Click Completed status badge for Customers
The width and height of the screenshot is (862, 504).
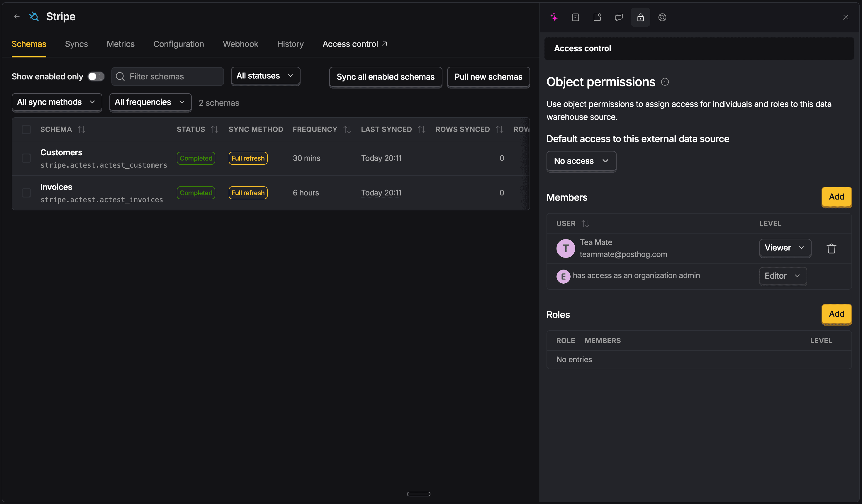[x=196, y=158]
